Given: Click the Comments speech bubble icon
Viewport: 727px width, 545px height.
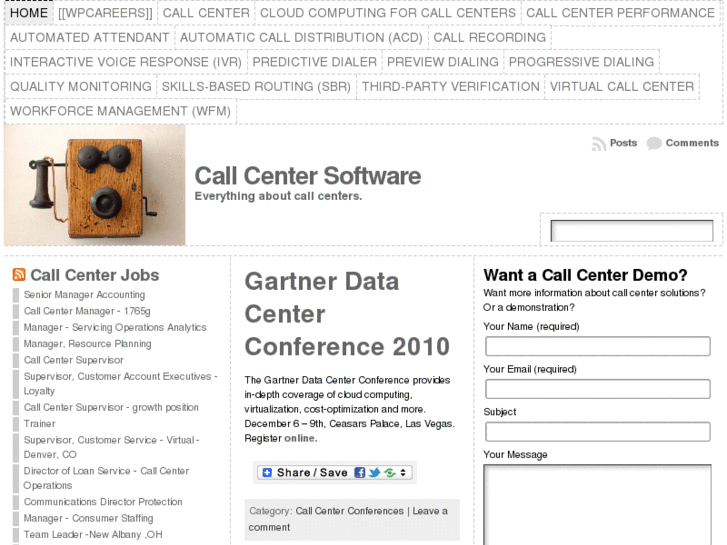Looking at the screenshot, I should (x=654, y=143).
